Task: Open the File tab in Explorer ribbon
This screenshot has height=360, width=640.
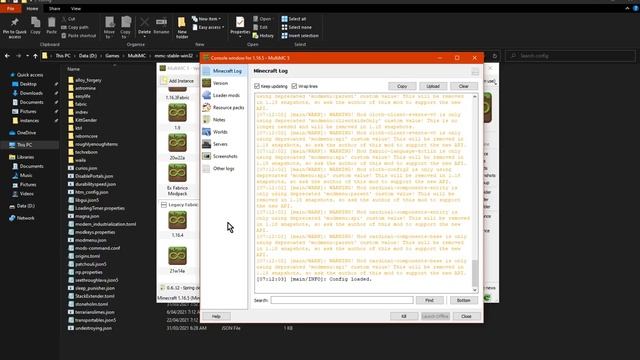Action: pyautogui.click(x=11, y=8)
